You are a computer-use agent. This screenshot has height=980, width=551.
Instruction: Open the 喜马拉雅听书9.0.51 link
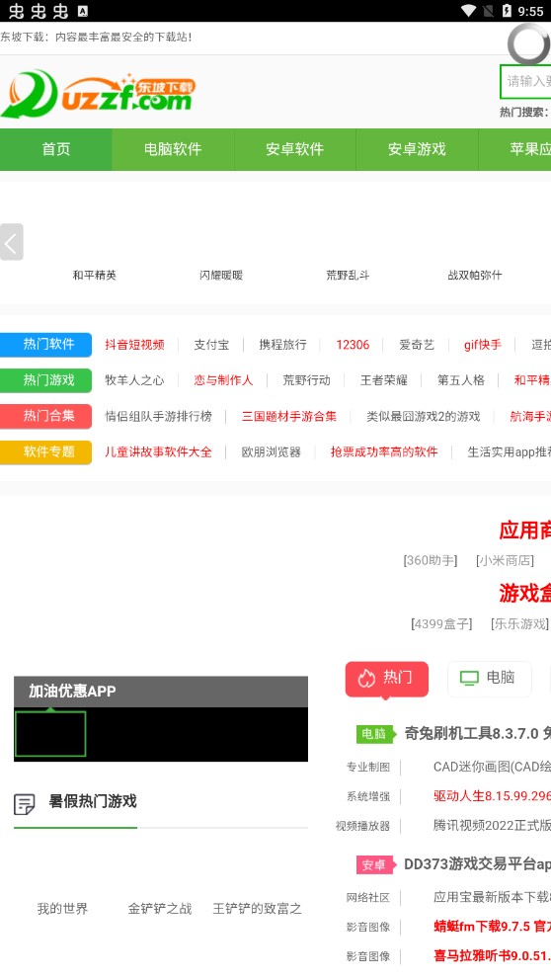(x=493, y=956)
